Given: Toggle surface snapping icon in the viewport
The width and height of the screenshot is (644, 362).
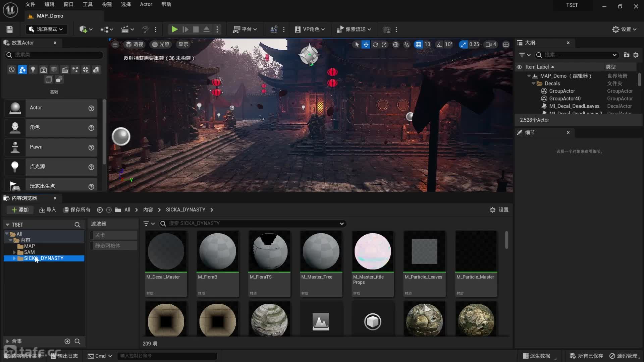Looking at the screenshot, I should pyautogui.click(x=407, y=44).
